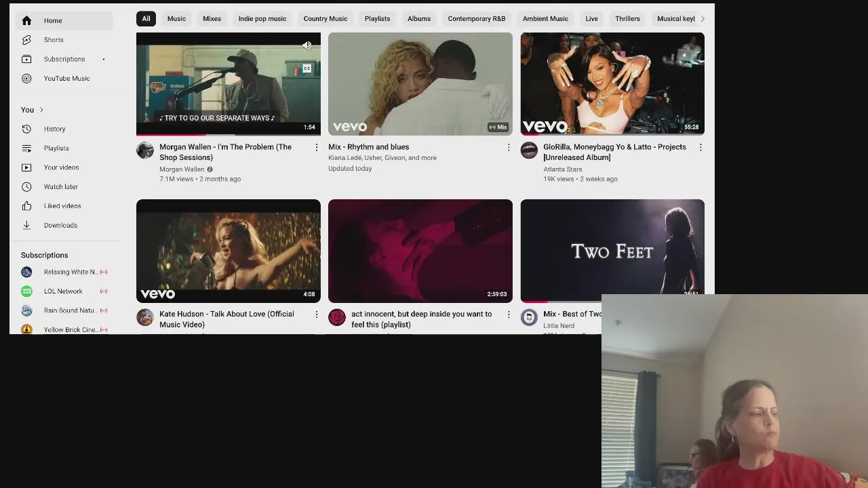Open the Subscriptions icon in sidebar
Viewport: 868px width, 488px height.
(26, 59)
